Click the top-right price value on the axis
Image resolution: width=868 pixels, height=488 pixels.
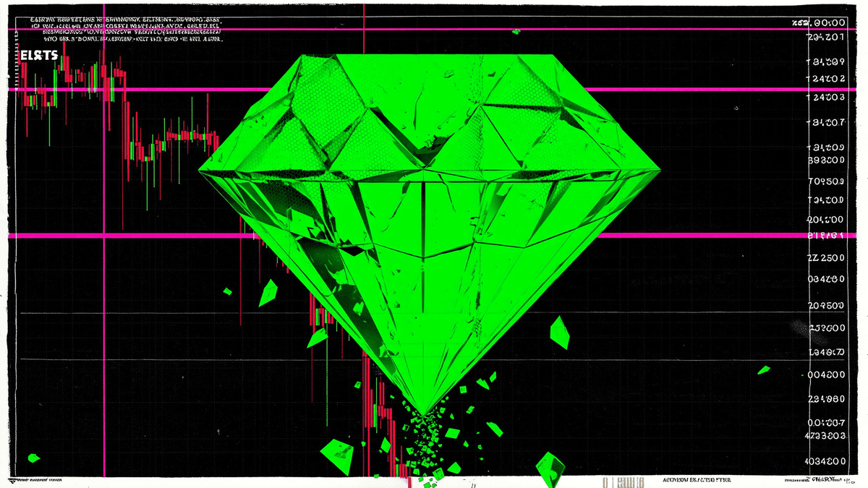click(820, 22)
